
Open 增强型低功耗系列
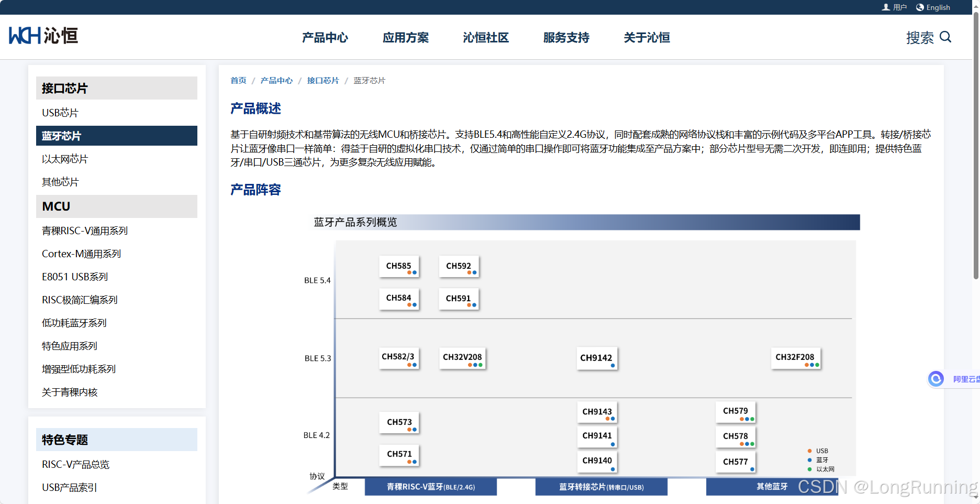point(79,369)
